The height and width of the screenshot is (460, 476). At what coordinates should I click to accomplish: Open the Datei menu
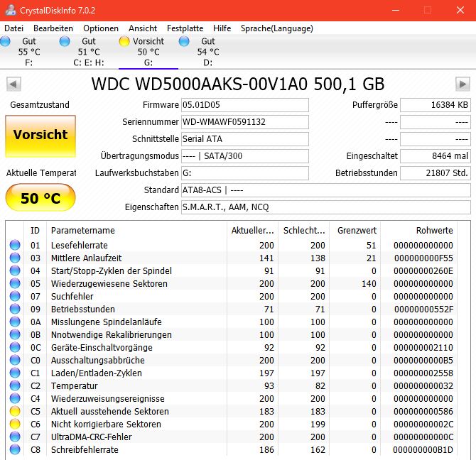14,28
